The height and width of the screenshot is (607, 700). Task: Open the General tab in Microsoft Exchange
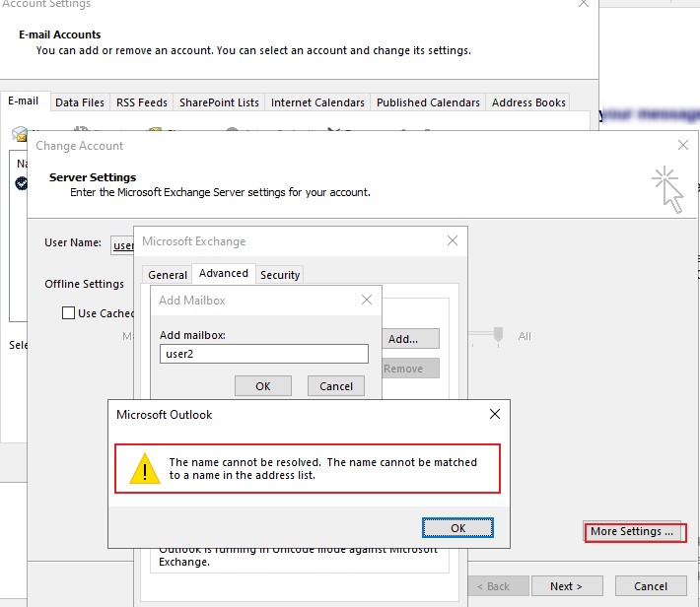pos(168,275)
